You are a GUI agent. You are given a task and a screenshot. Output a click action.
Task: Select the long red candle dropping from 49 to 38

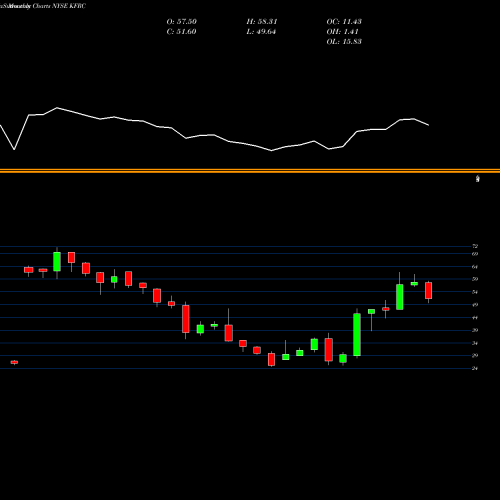tap(186, 319)
